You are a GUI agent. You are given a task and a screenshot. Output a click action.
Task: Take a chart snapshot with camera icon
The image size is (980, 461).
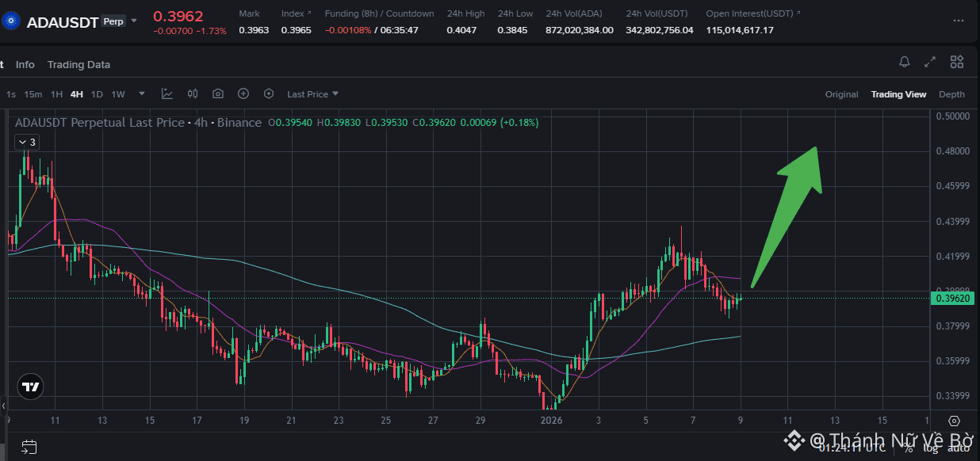pos(218,93)
